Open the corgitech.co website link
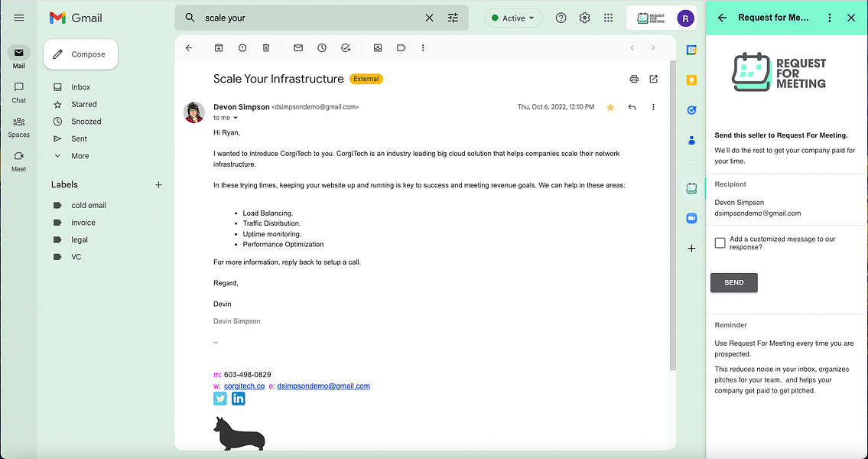The image size is (868, 459). [x=244, y=386]
